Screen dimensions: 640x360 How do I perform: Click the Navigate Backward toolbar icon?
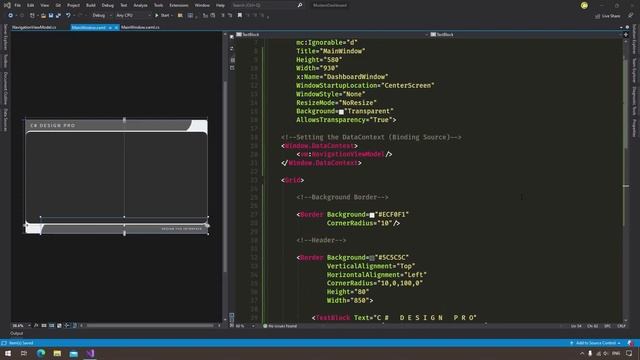(11, 16)
